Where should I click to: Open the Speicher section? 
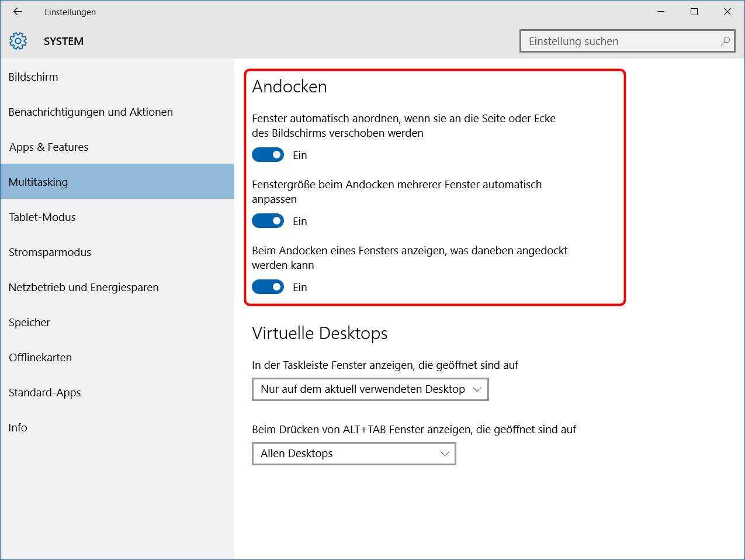point(29,323)
